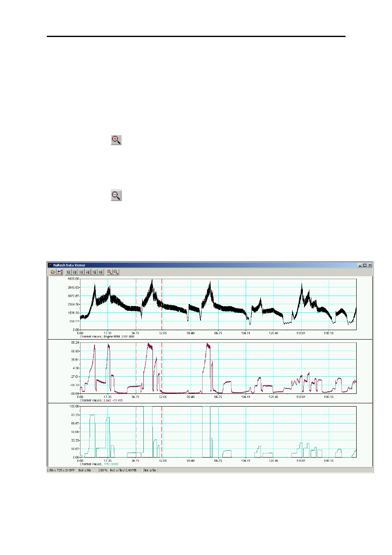Show two graphs using the 2 layout icon
392x555 pixels.
click(75, 272)
